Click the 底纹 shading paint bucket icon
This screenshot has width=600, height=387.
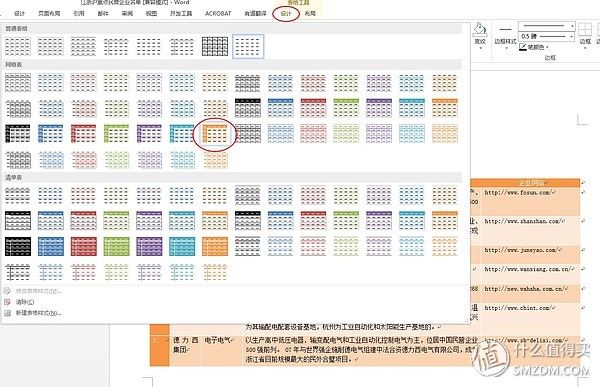[x=480, y=29]
